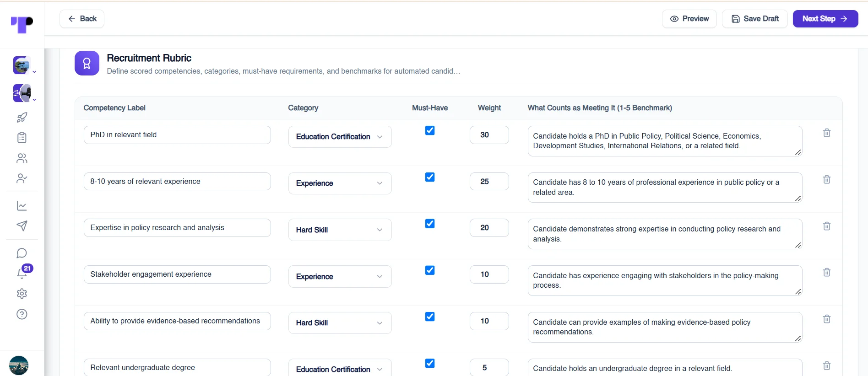Open the help question mark icon

[22, 314]
